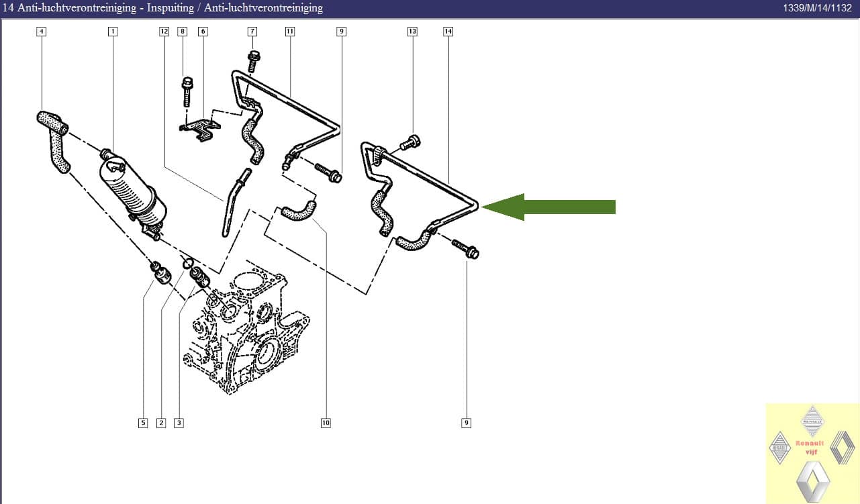Screen dimensions: 860x504
Task: Click part callout number 5
Action: coord(143,423)
